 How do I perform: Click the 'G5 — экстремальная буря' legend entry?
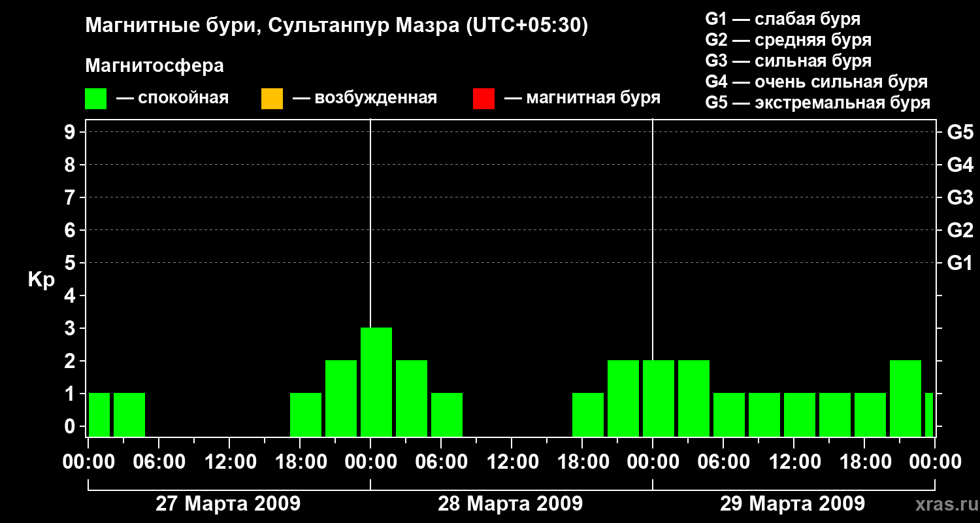coord(817,103)
